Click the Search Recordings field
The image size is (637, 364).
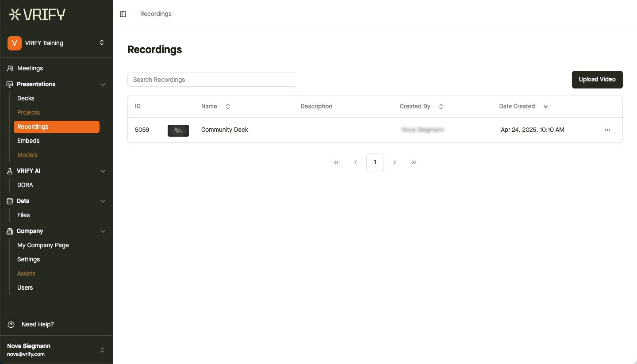pos(212,80)
